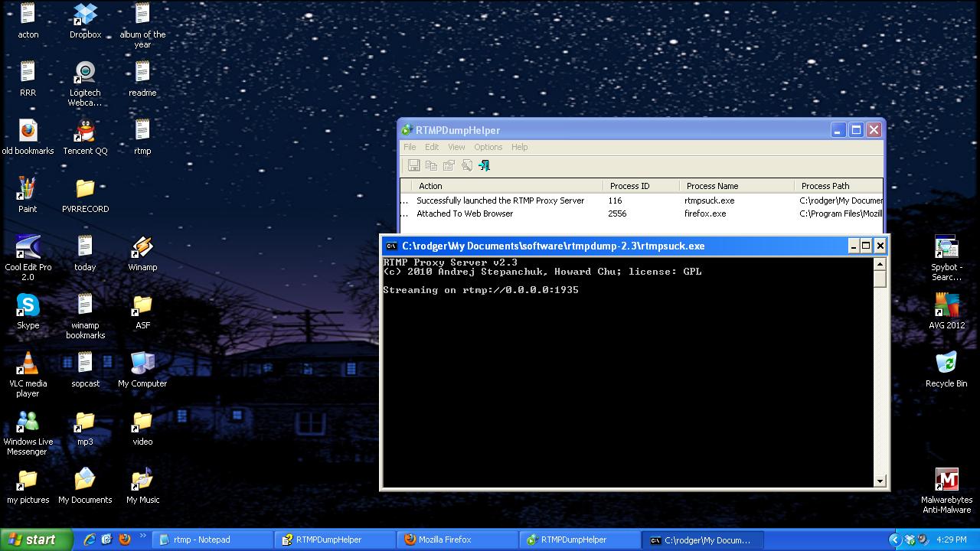Select the Dropbox desktop icon
This screenshot has height=551, width=980.
[85, 14]
